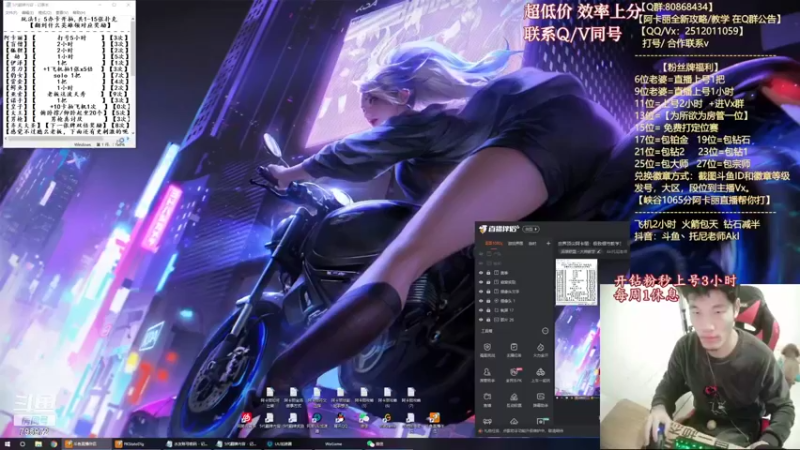
Task: Click the overlay text QQ/Vx: 2512011059
Action: (691, 31)
